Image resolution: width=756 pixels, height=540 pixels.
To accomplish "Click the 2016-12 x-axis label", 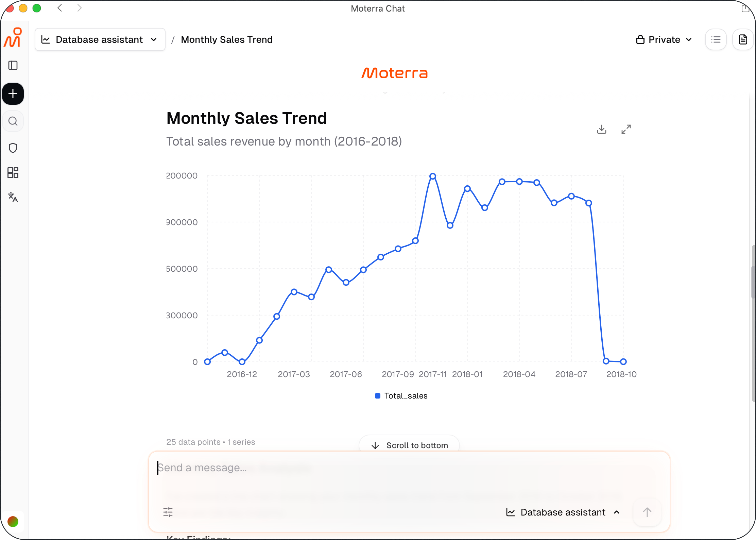I will coord(242,374).
